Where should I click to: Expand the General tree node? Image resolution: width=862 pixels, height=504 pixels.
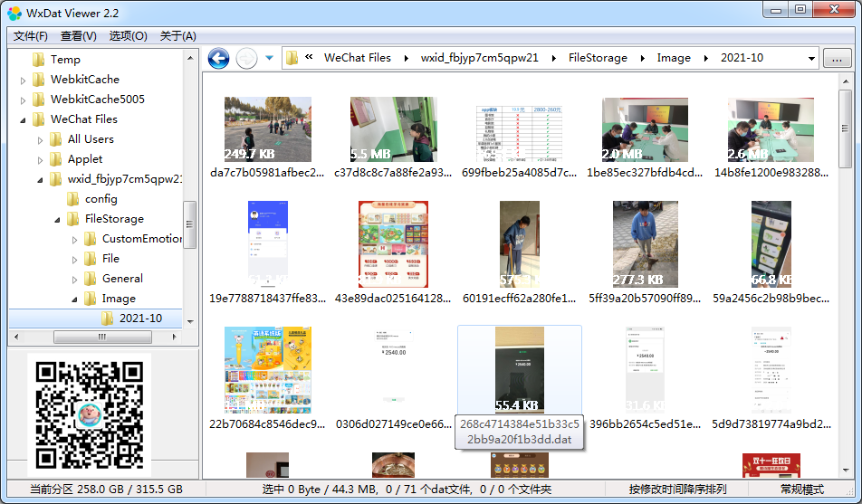[x=74, y=280]
